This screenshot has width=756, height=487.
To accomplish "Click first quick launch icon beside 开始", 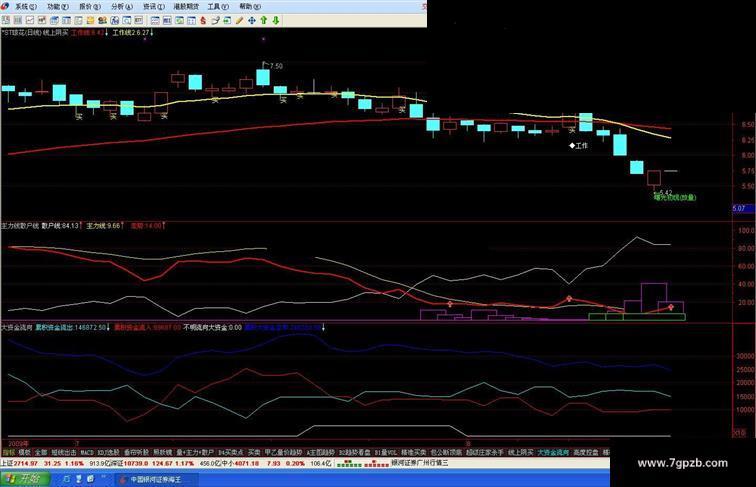I will coord(66,479).
